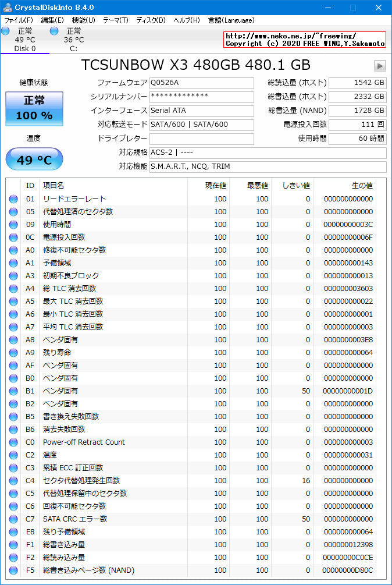
Task: Click the firmware field Q0526A
Action: (x=202, y=83)
